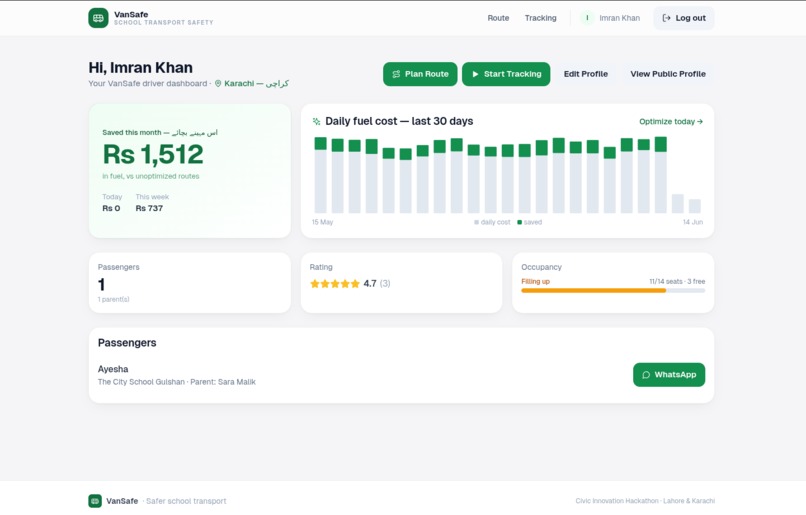The width and height of the screenshot is (806, 515).
Task: Click the footer VanSafe logo icon
Action: click(x=95, y=501)
